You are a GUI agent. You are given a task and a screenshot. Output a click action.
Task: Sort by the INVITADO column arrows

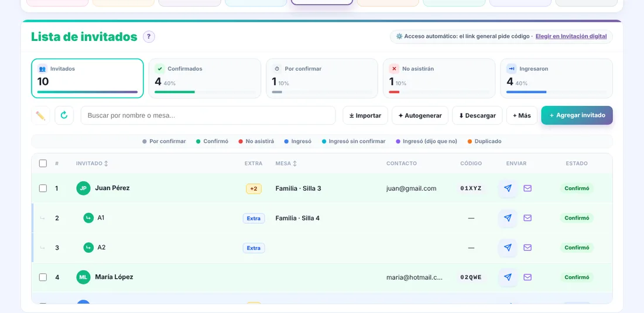click(106, 163)
